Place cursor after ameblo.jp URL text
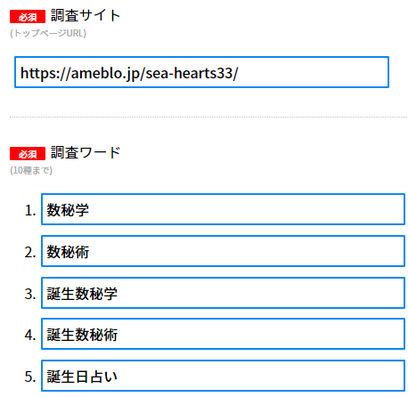This screenshot has height=397, width=408. (x=239, y=73)
